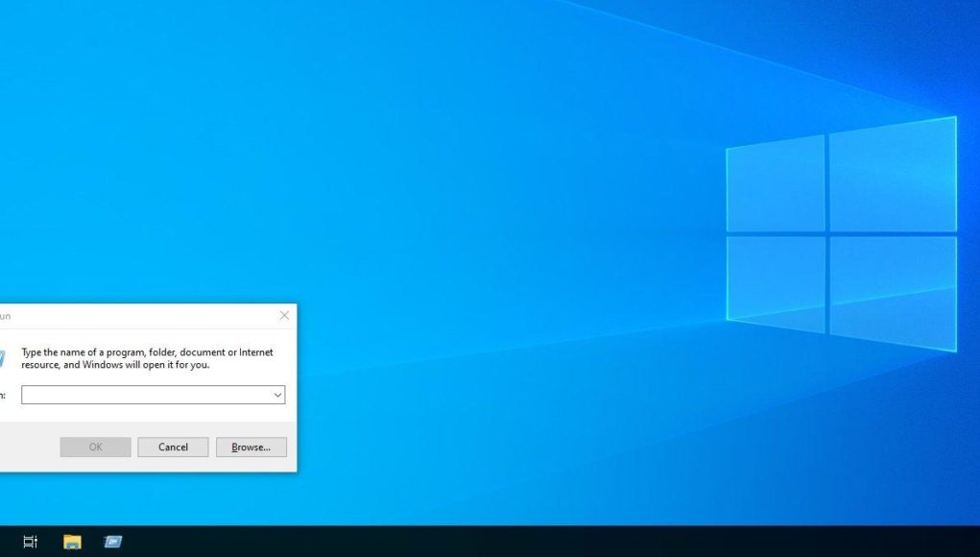Expand the Open combo box dropdown arrow

tap(277, 395)
